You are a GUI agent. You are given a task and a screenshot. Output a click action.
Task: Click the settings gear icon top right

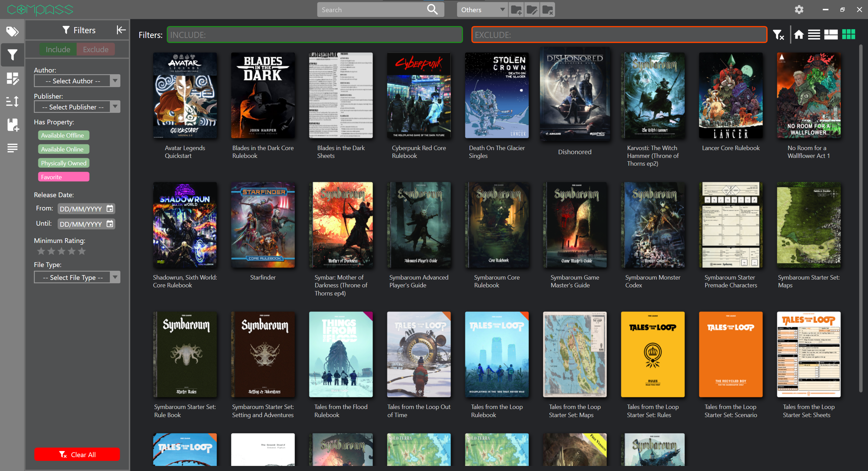[x=800, y=9]
